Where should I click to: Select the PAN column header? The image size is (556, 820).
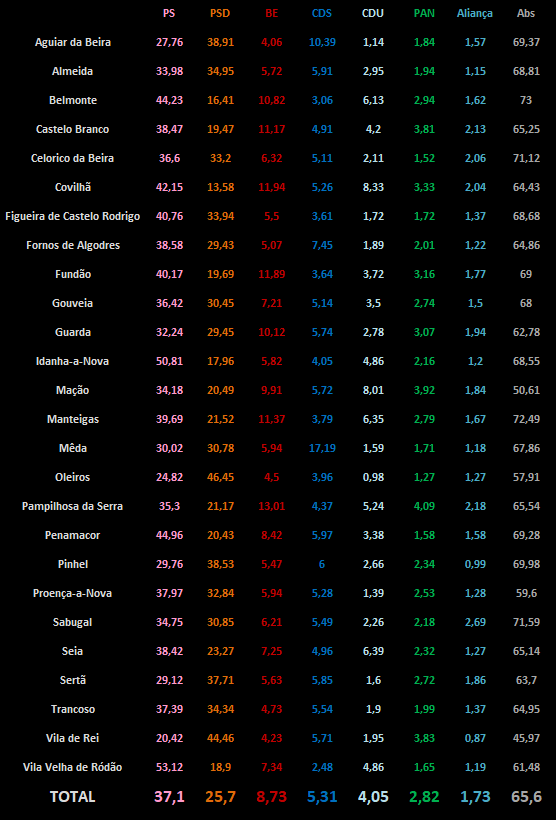[424, 14]
